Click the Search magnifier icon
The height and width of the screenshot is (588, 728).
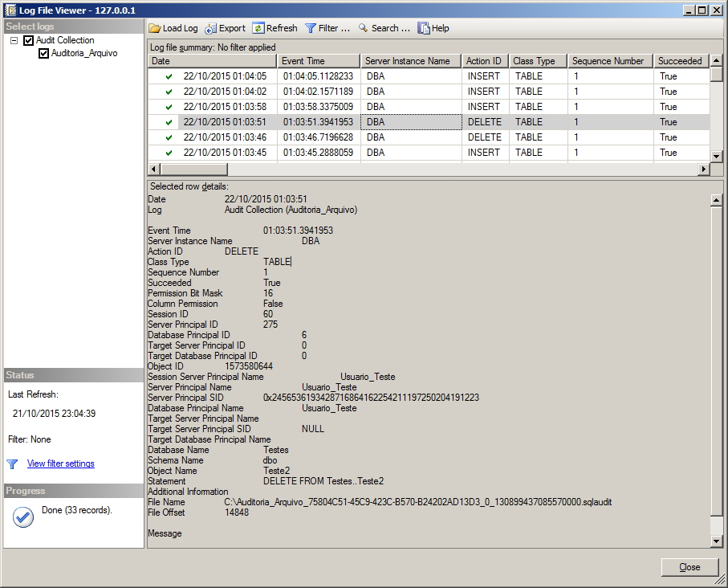click(364, 28)
